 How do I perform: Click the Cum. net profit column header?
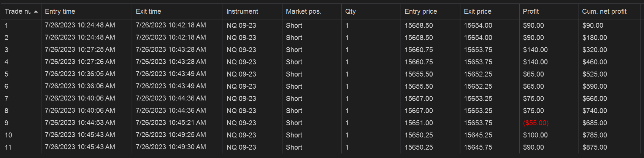[x=609, y=11]
